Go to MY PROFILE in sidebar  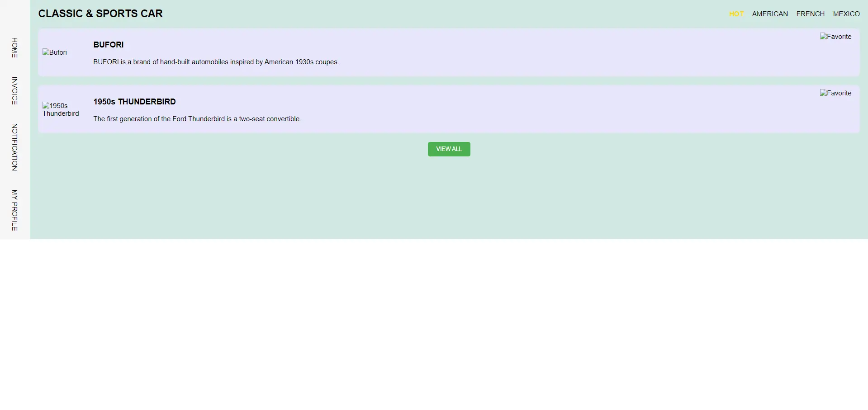coord(14,210)
